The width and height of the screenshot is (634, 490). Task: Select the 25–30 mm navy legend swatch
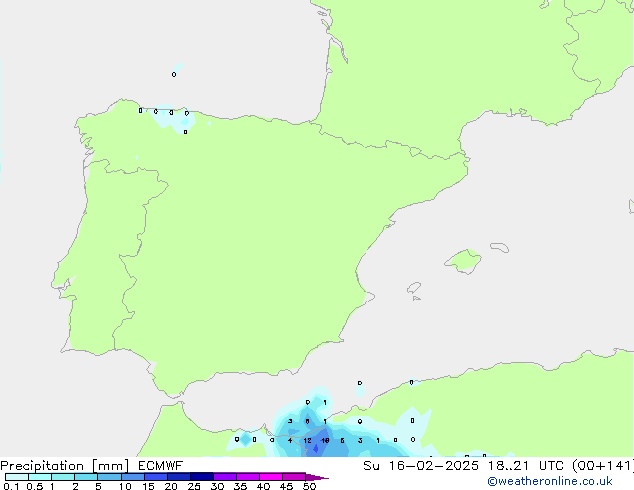click(202, 477)
